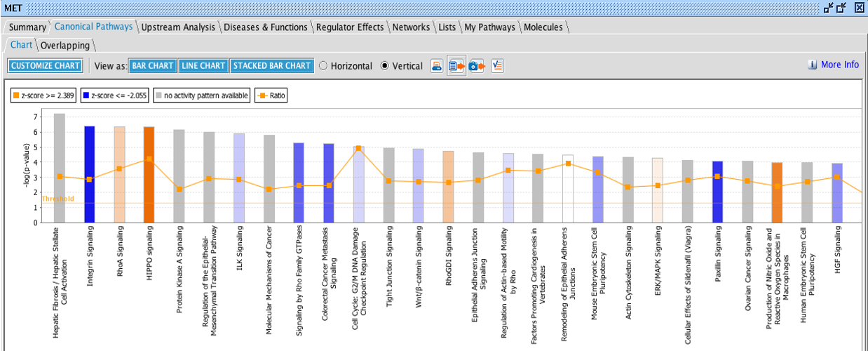Image resolution: width=868 pixels, height=351 pixels.
Task: Click the RhoGDI Signaling bar
Action: 448,187
